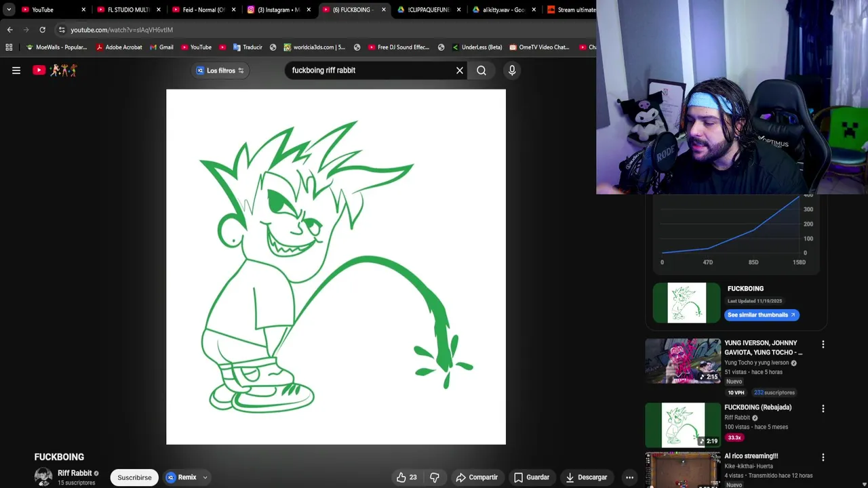This screenshot has width=868, height=488.
Task: Click the youtube.com address bar URL
Action: click(121, 30)
